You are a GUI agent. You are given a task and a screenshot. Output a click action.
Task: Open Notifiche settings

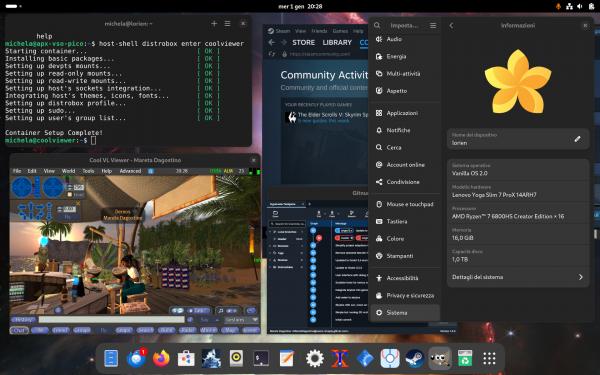[405, 130]
